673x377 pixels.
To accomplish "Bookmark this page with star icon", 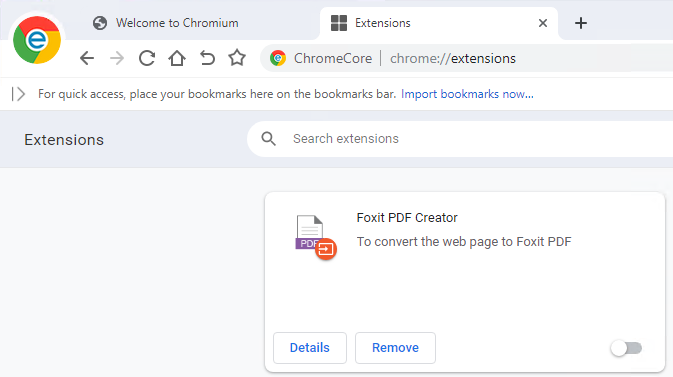I will tap(237, 58).
